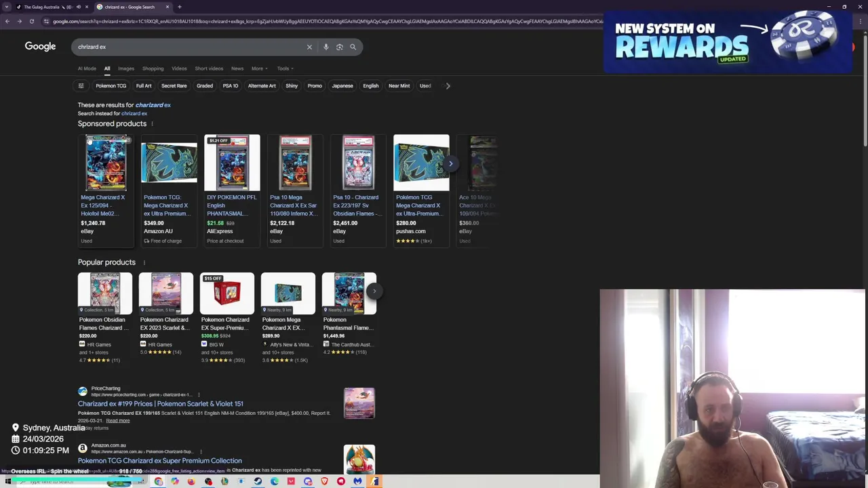Show next popular products with arrow
The image size is (868, 488).
pos(374,291)
